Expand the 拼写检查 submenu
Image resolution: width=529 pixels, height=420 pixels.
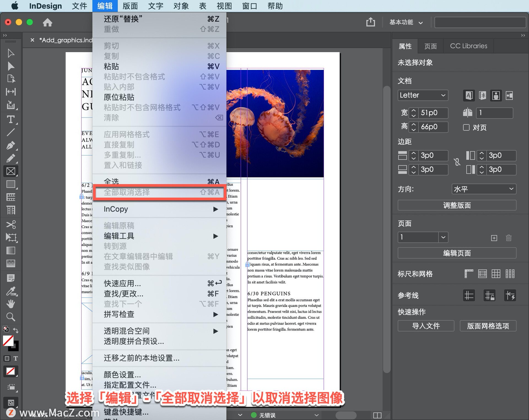tap(159, 314)
